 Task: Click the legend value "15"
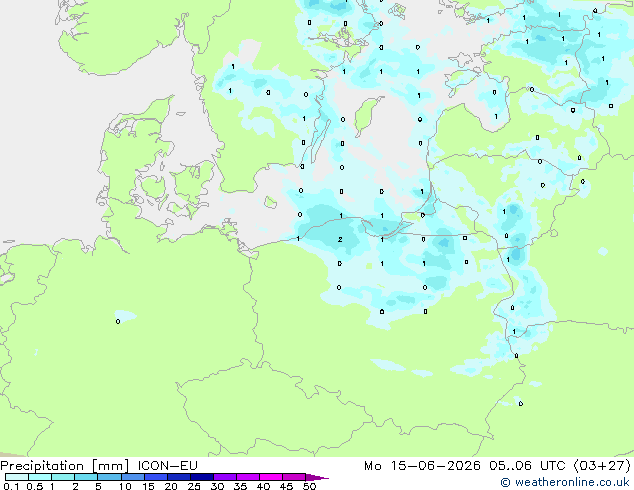tap(148, 486)
